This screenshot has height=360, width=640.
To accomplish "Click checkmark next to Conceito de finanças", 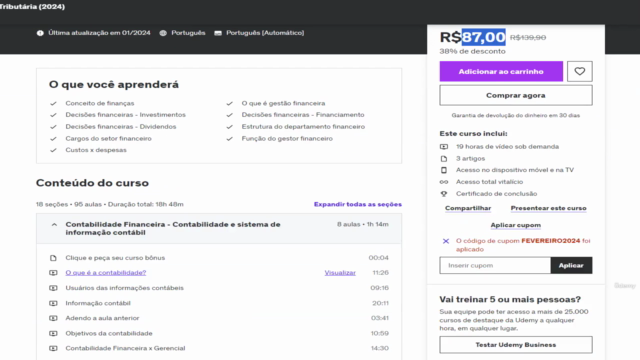I will (53, 104).
